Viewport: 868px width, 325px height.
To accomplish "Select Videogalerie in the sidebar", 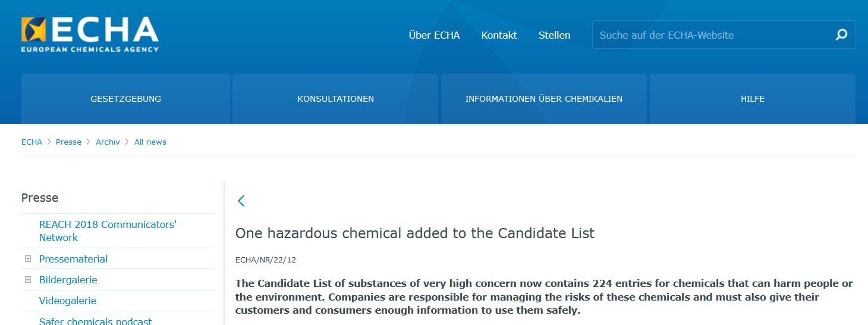I will point(67,301).
